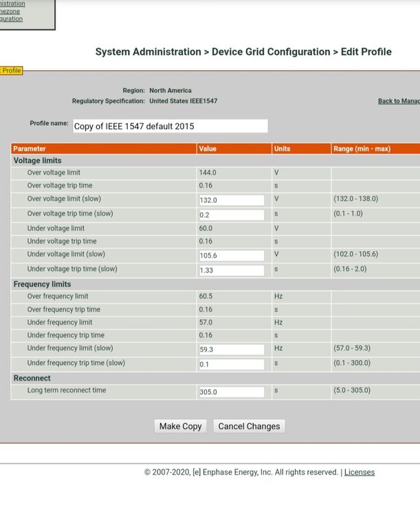Screen dimensions: 420x516
Task: Edit the Under voltage trip time (slow) field
Action: [x=231, y=270]
